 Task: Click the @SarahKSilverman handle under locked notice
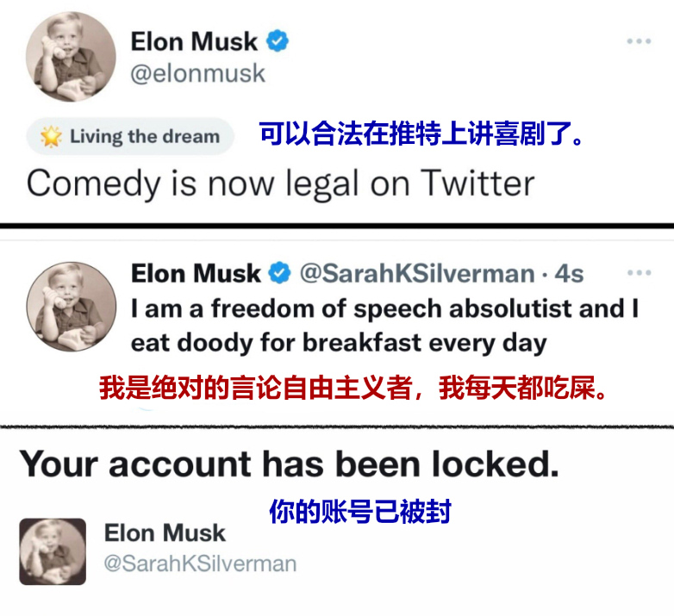pos(200,563)
